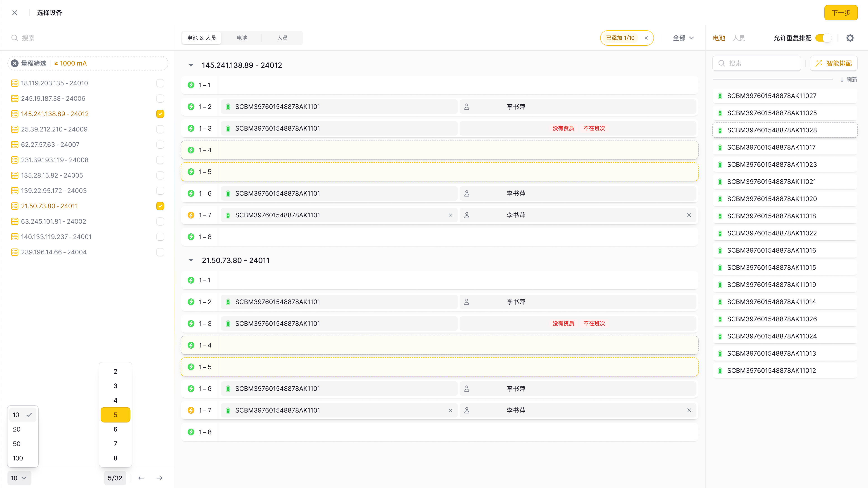
Task: Click the device icon beside 140.133.119.237 - 24001
Action: click(14, 237)
